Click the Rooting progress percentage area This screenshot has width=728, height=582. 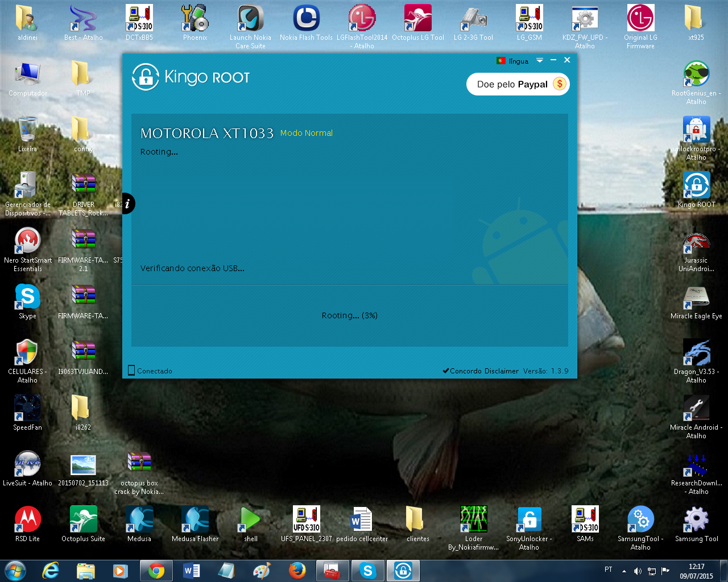pyautogui.click(x=350, y=315)
